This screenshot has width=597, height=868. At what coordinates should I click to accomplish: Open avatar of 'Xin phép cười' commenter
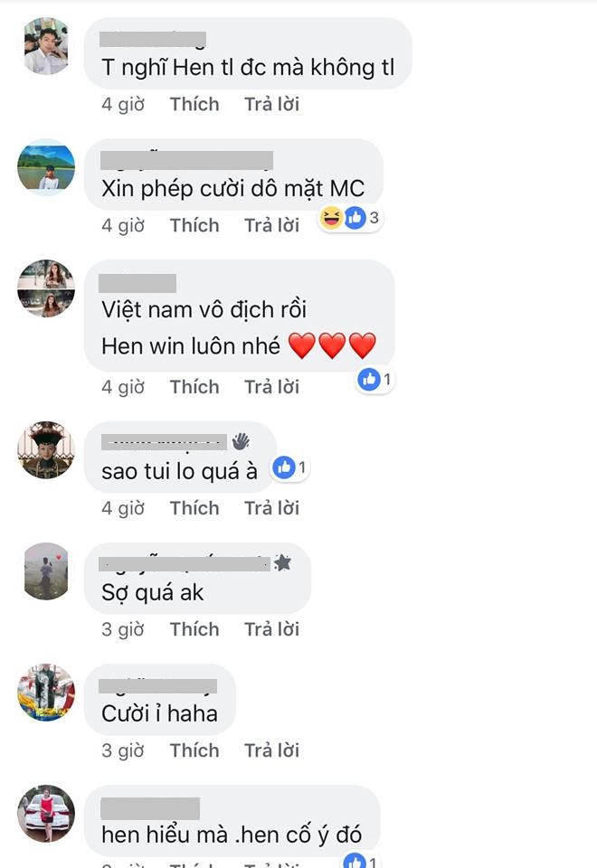click(x=46, y=167)
